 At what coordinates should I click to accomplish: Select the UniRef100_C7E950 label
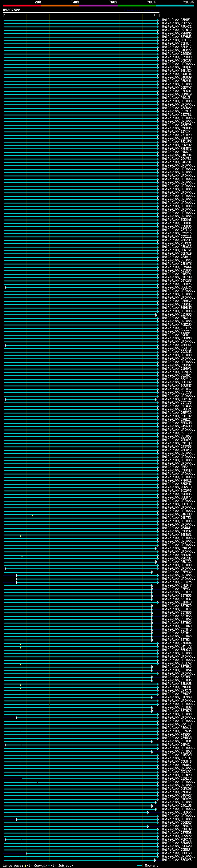point(177,812)
